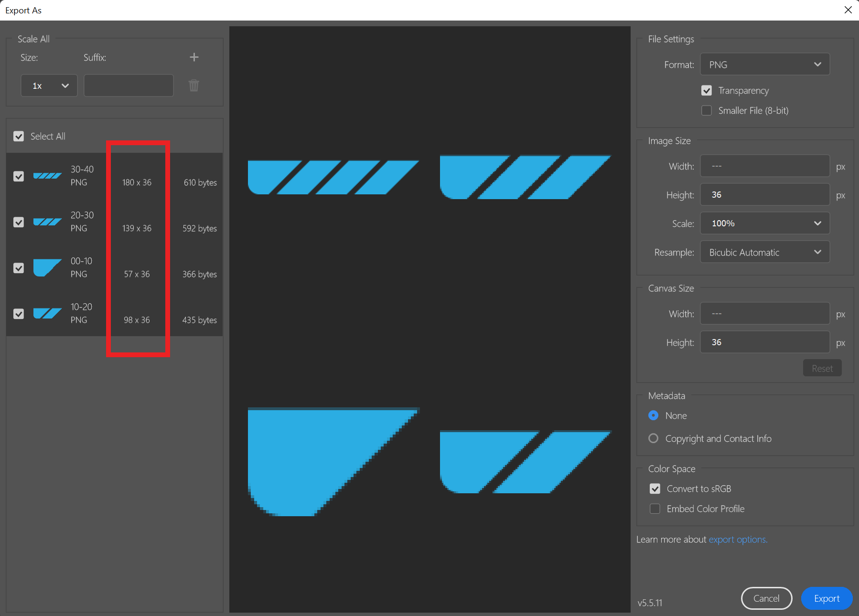This screenshot has width=859, height=616.
Task: Enable Smaller File (8-bit) option
Action: click(707, 110)
